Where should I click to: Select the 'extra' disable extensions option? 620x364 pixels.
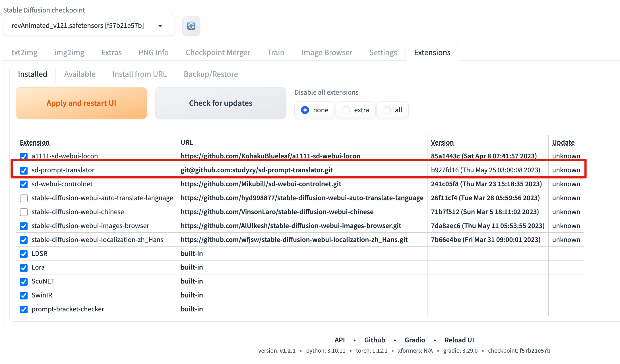tap(356, 110)
